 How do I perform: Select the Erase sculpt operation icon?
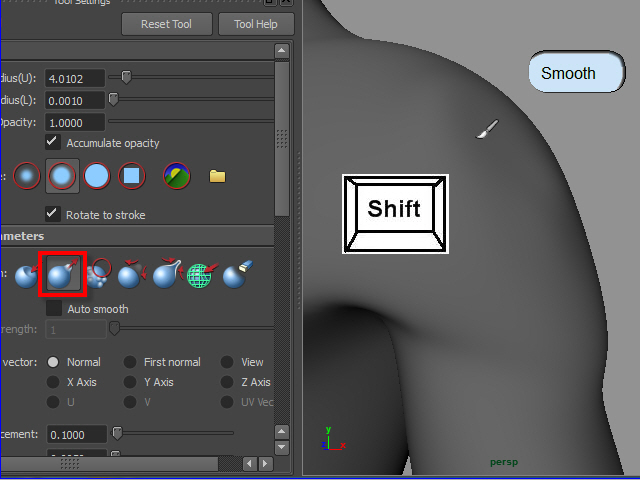click(237, 275)
